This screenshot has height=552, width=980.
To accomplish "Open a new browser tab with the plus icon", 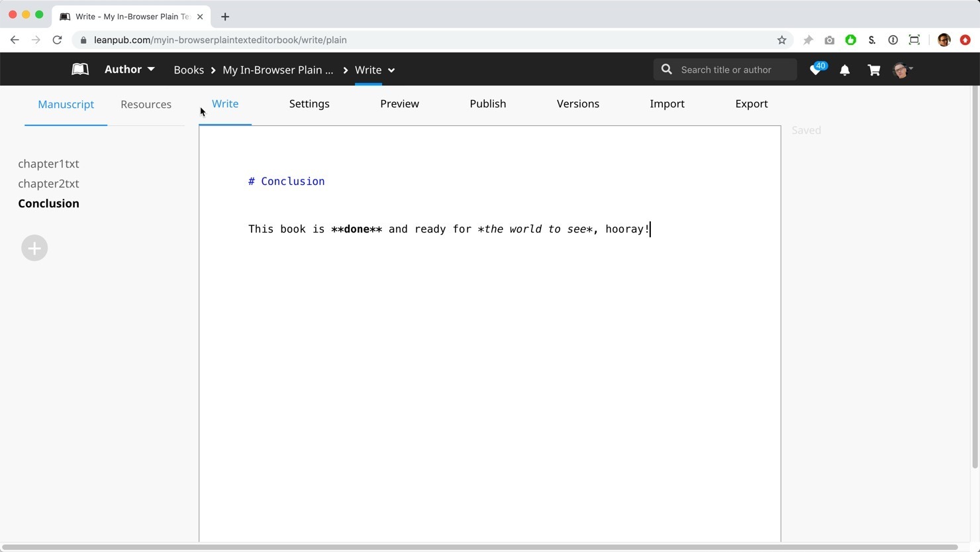I will tap(225, 17).
